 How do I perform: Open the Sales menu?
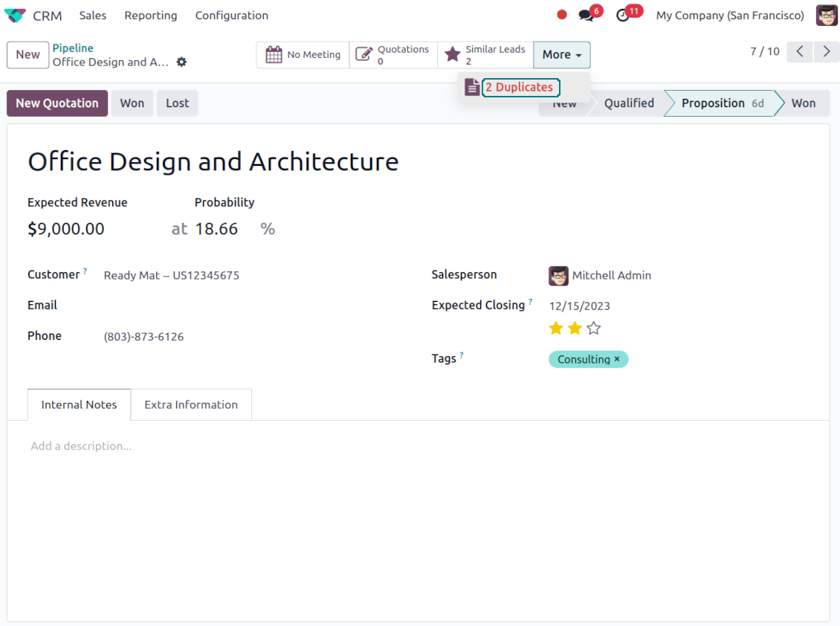click(93, 16)
